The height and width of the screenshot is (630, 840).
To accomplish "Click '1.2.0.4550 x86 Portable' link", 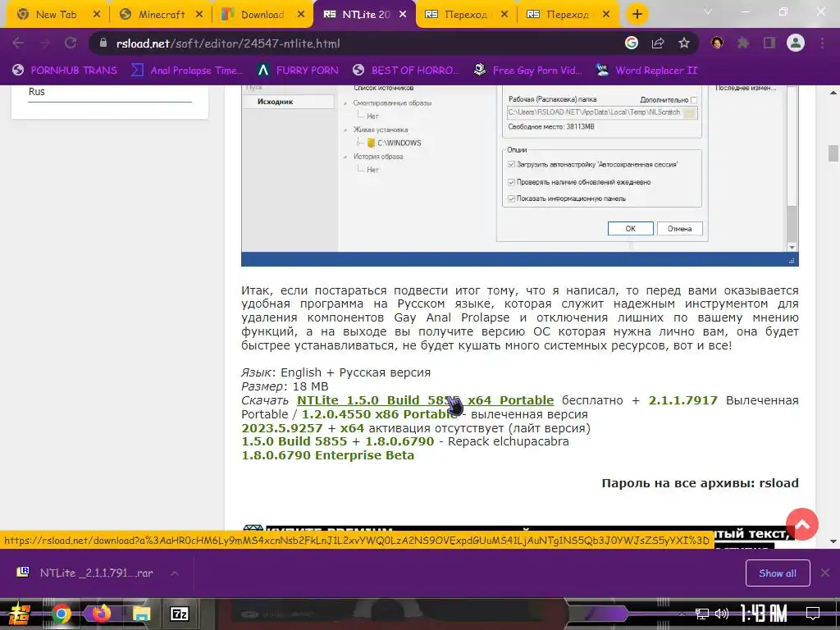I will [x=381, y=414].
